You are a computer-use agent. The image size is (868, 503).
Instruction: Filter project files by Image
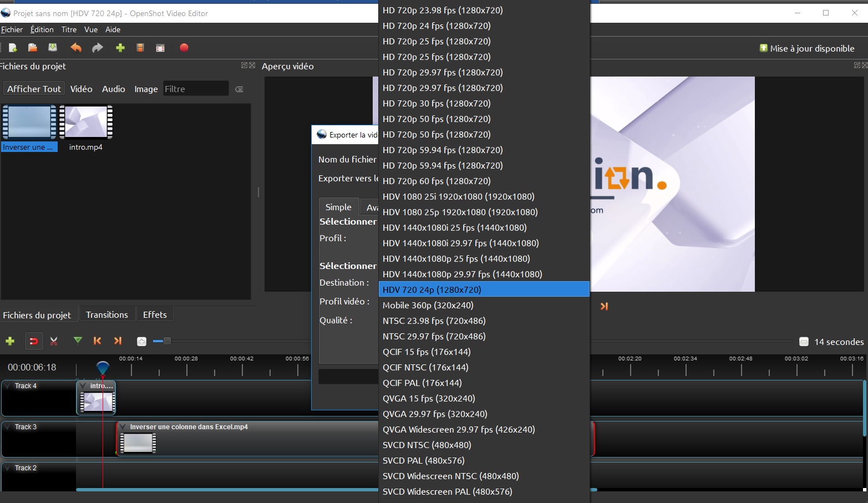146,89
